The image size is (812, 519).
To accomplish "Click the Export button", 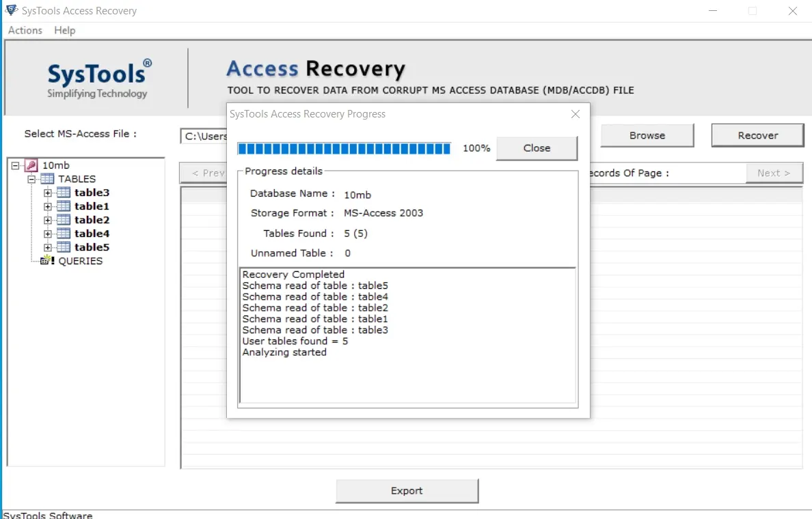I will point(407,490).
